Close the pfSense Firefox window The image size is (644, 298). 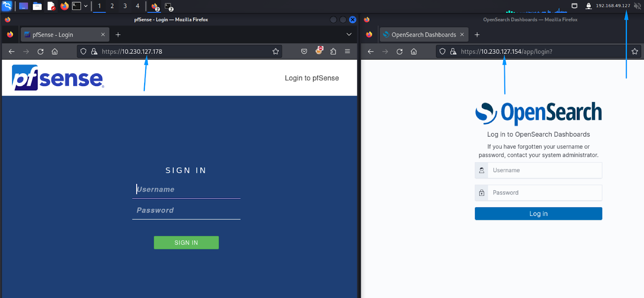(x=353, y=20)
